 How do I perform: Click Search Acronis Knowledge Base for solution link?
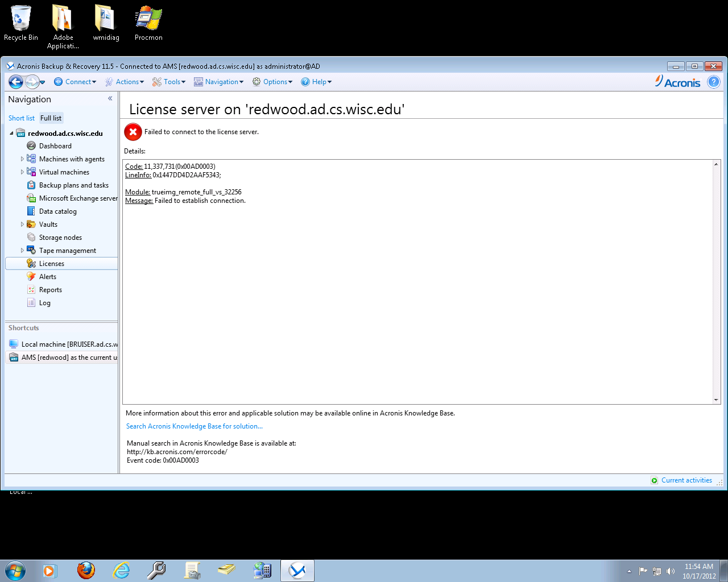[x=195, y=426]
